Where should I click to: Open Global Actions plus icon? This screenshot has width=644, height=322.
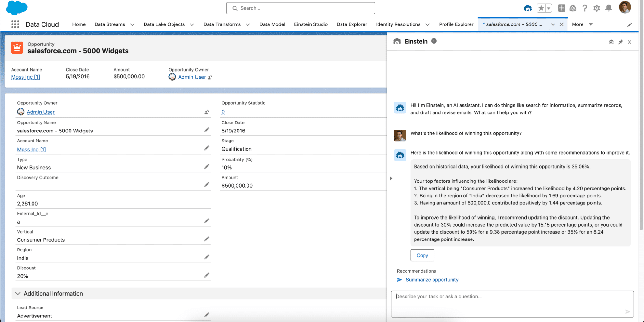(x=562, y=8)
